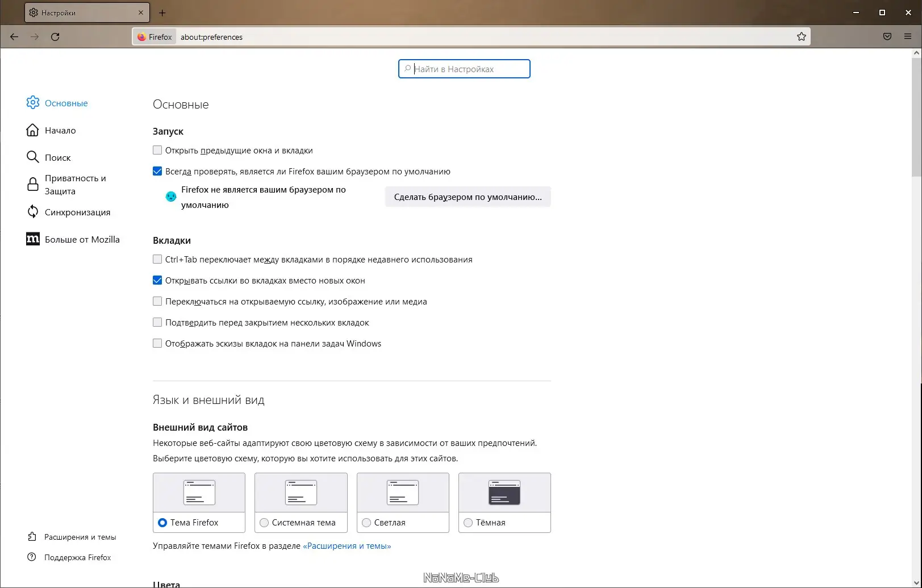Click the Тема Firefox preview thumbnail
The height and width of the screenshot is (588, 922).
[x=199, y=493]
